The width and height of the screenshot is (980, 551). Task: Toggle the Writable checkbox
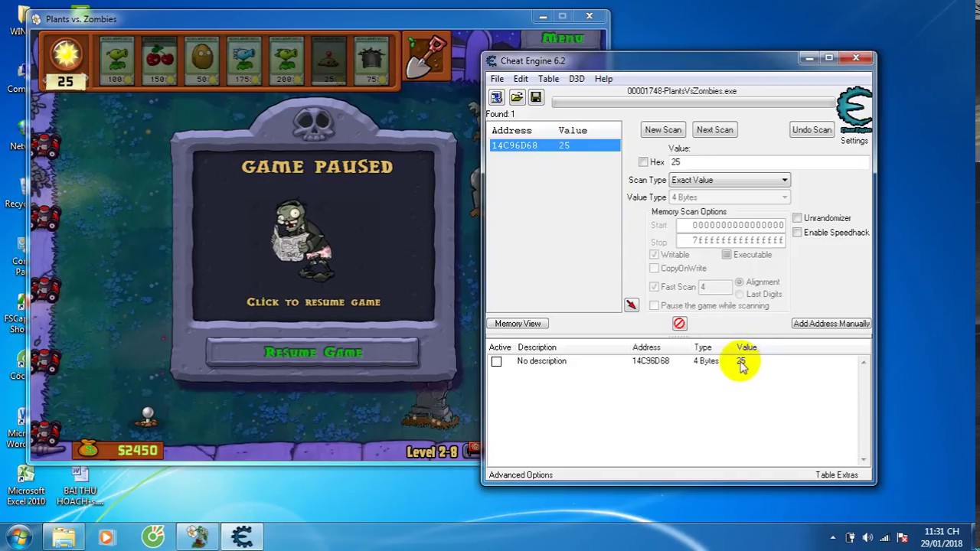[654, 255]
